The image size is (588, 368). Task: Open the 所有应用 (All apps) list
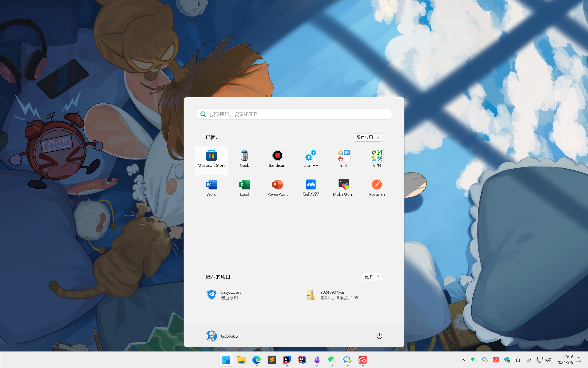coord(368,137)
